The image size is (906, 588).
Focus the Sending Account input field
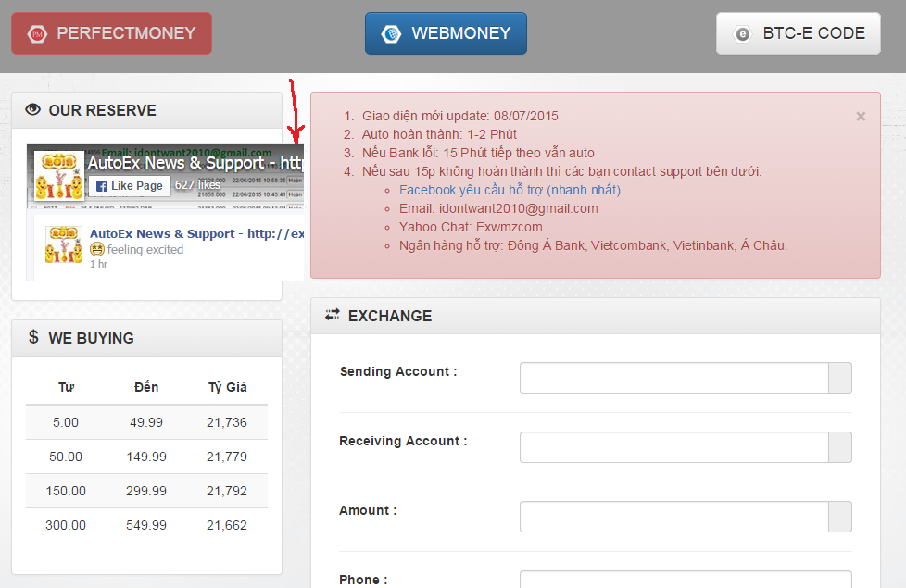pos(674,378)
